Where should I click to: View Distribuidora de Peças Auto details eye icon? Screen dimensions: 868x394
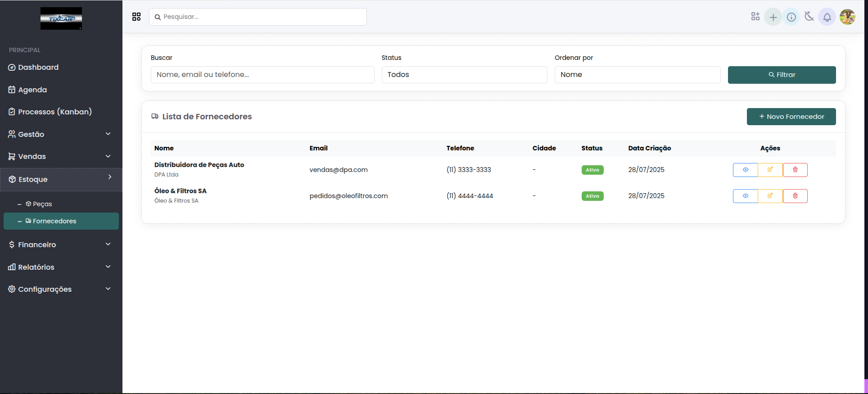click(745, 170)
